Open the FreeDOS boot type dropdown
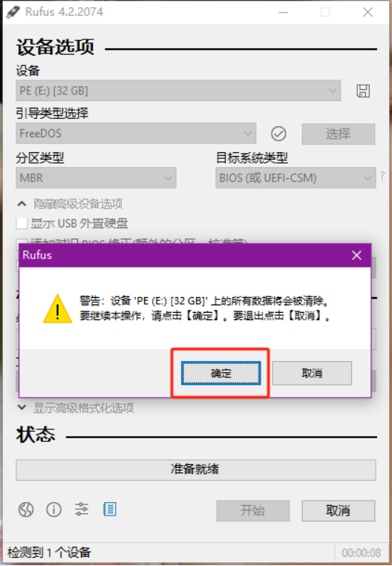The width and height of the screenshot is (392, 566). [136, 134]
